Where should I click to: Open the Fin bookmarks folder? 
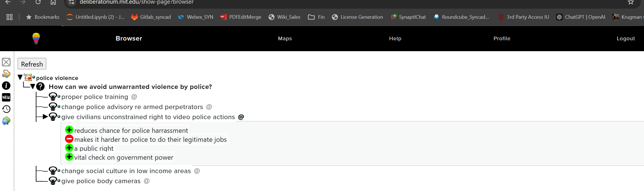[x=316, y=17]
